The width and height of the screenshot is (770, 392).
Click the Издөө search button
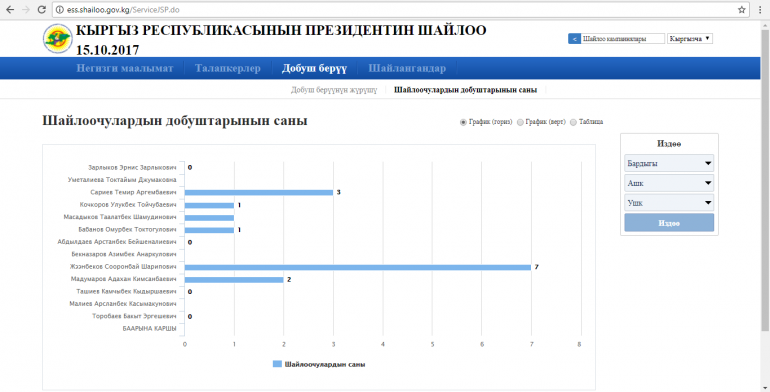click(669, 223)
